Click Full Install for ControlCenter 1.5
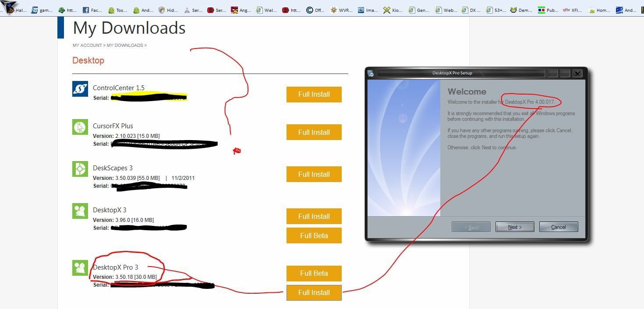This screenshot has width=644, height=309. tap(314, 94)
